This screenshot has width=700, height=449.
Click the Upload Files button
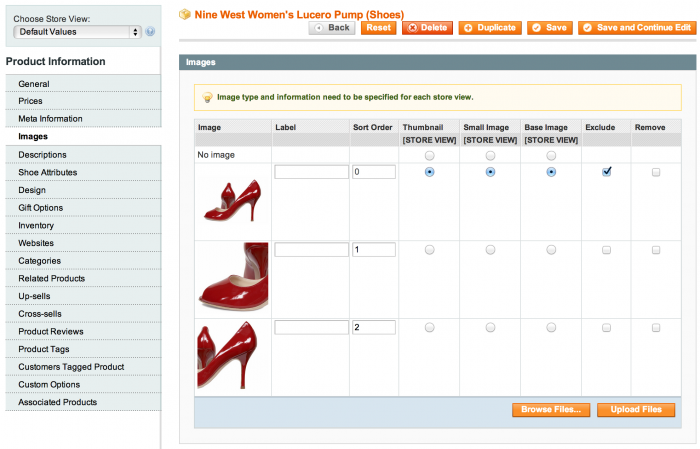click(636, 410)
